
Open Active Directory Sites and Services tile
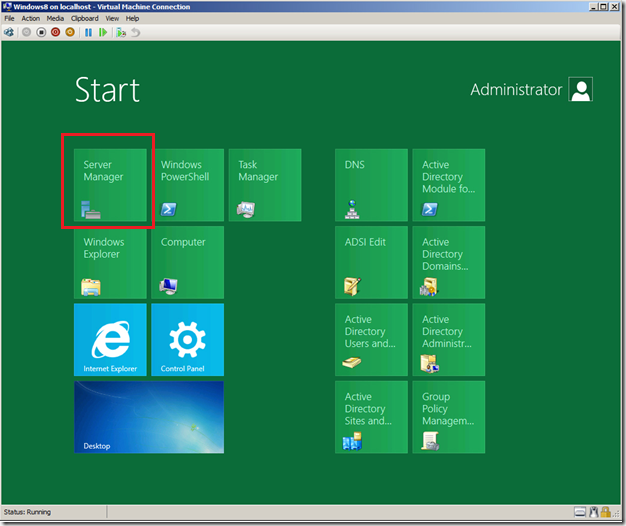371,417
